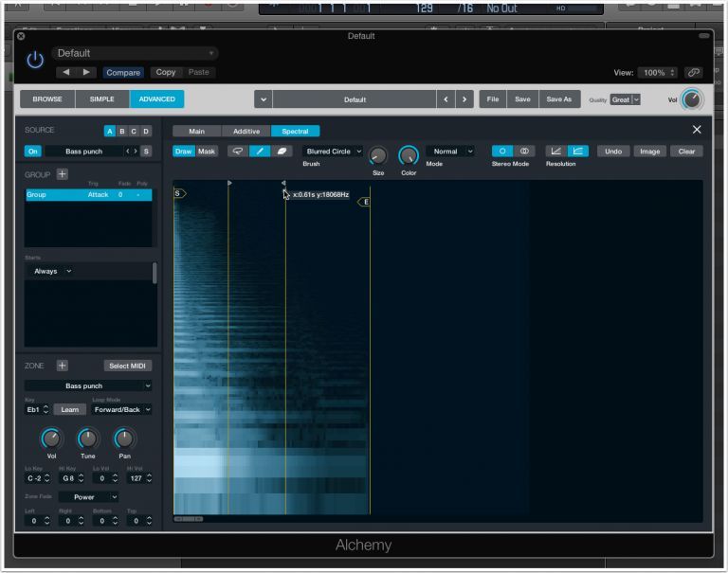This screenshot has width=728, height=573.
Task: Add a new zone with plus icon
Action: pos(62,366)
